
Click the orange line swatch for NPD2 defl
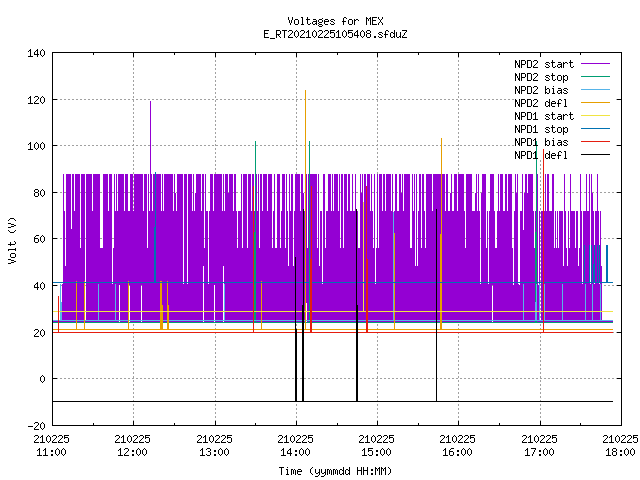click(x=596, y=102)
